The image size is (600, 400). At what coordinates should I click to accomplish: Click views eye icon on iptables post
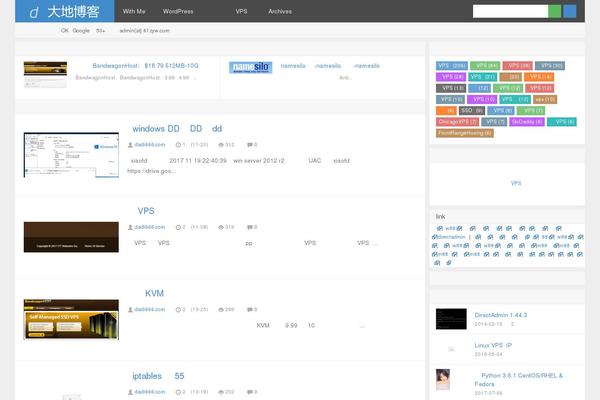click(221, 392)
